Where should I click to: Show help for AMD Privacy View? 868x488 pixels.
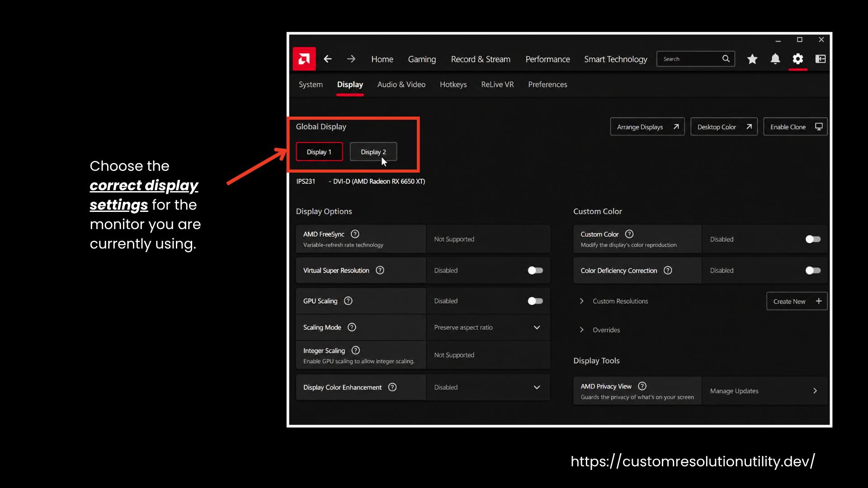point(642,386)
